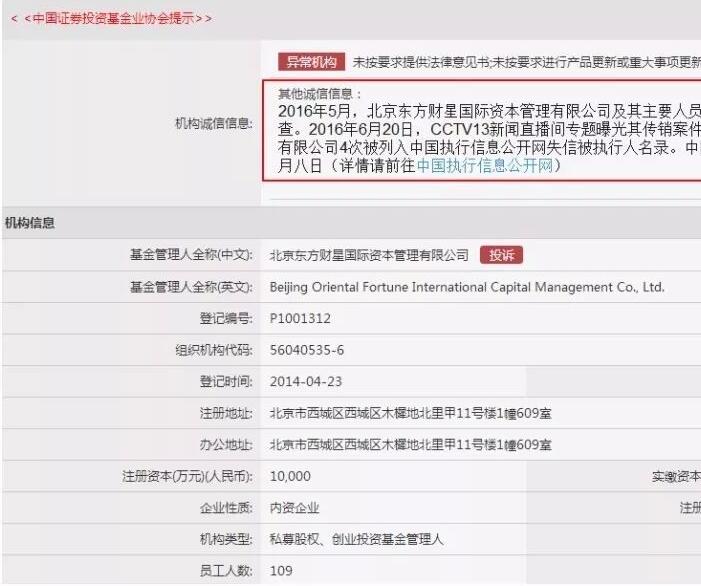Click the 机构信息 section header
The height and width of the screenshot is (586, 701).
pos(30,223)
